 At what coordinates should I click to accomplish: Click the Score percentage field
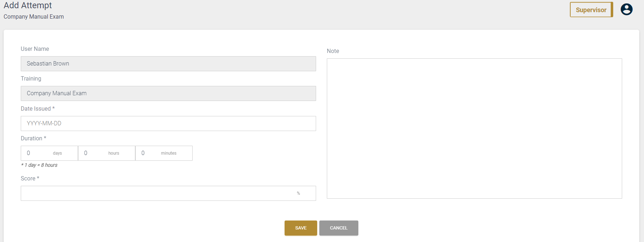168,193
